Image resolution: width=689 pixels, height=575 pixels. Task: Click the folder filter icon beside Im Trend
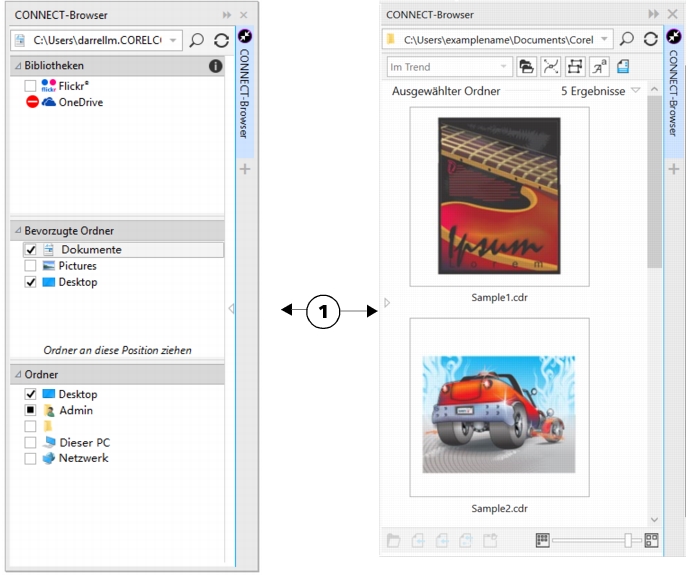coord(526,67)
